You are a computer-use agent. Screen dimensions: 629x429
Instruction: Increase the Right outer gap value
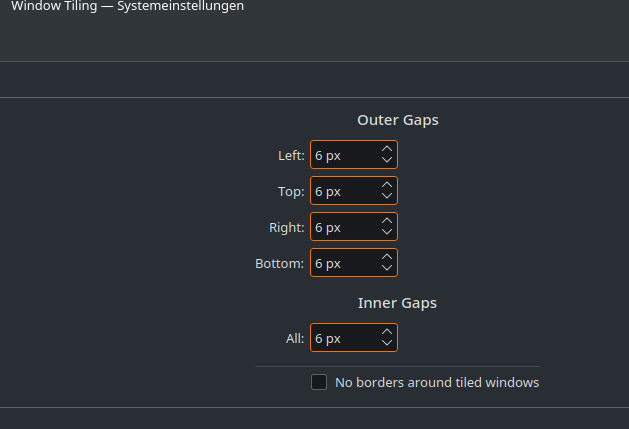pos(387,221)
